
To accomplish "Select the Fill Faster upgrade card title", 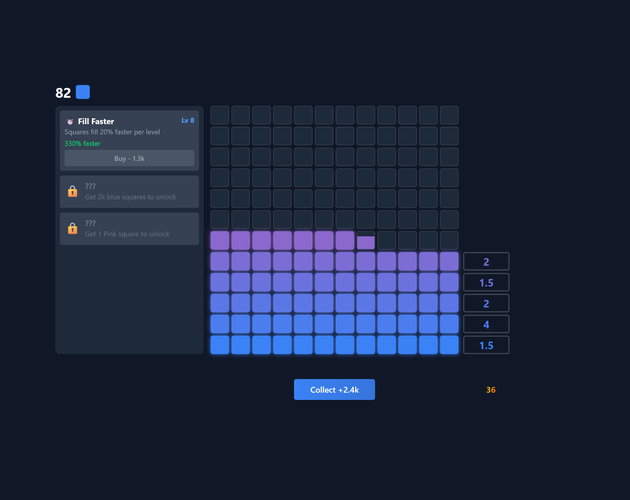I will pyautogui.click(x=96, y=121).
